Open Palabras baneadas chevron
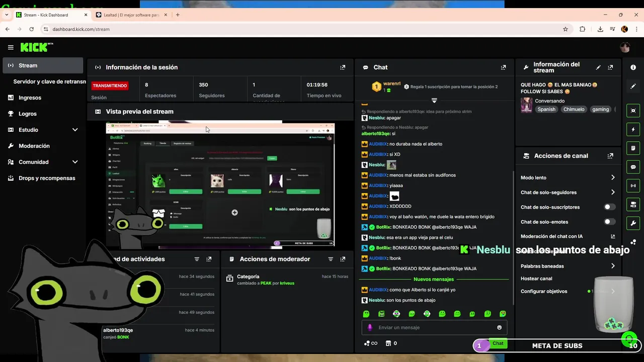The width and height of the screenshot is (644, 362). [613, 266]
